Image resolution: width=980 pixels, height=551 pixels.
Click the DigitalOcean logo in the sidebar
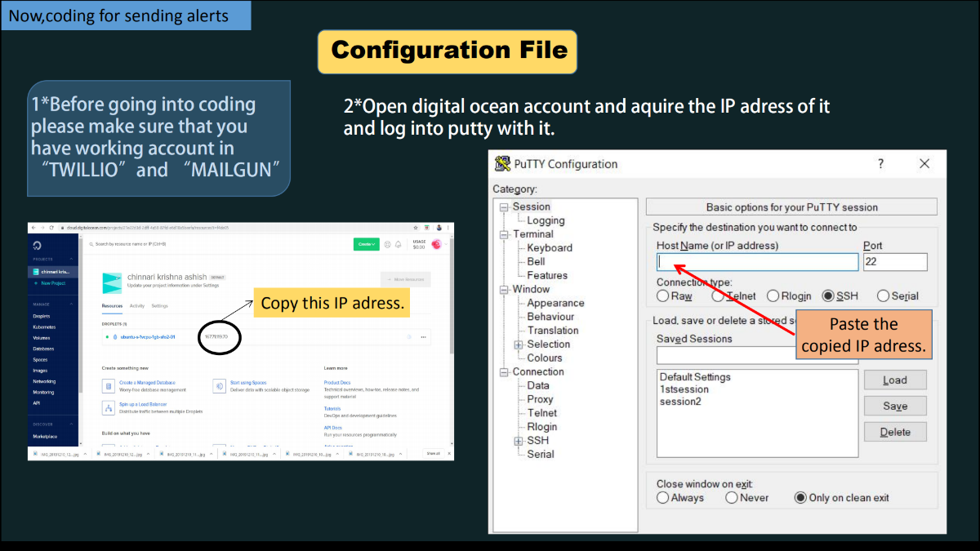click(37, 246)
